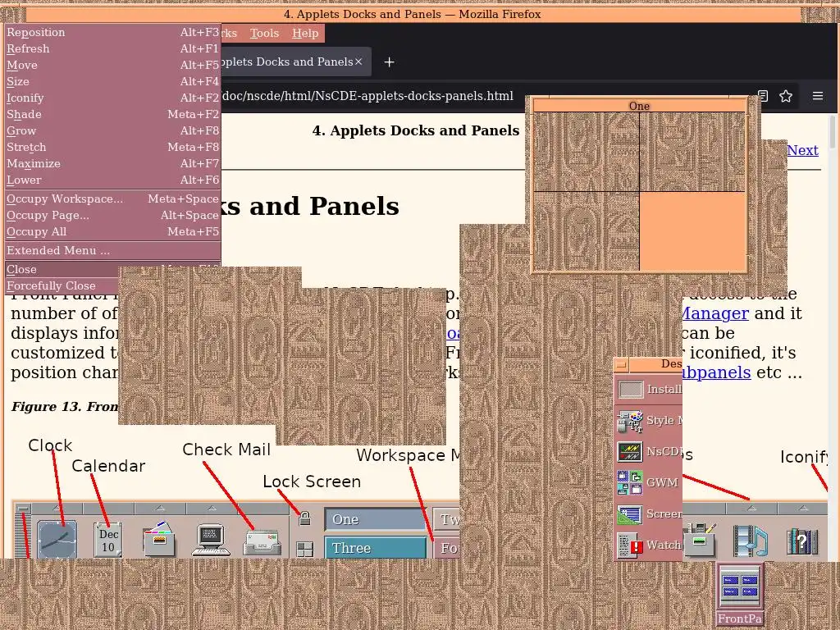Click the One title bar of the pager

pyautogui.click(x=639, y=106)
